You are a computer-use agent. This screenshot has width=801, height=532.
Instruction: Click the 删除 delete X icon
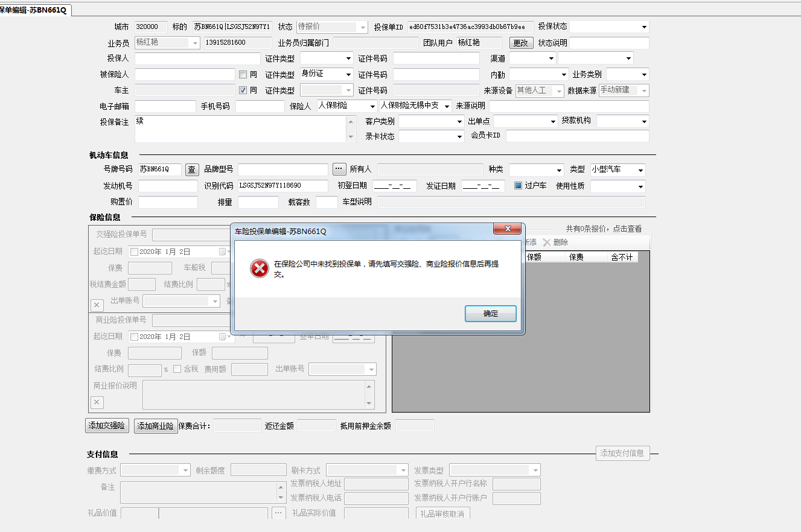coord(547,242)
